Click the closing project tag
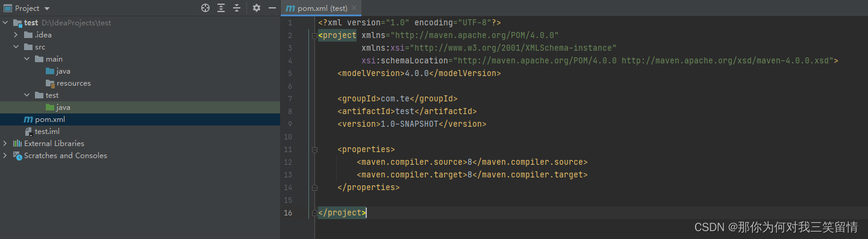 click(342, 213)
